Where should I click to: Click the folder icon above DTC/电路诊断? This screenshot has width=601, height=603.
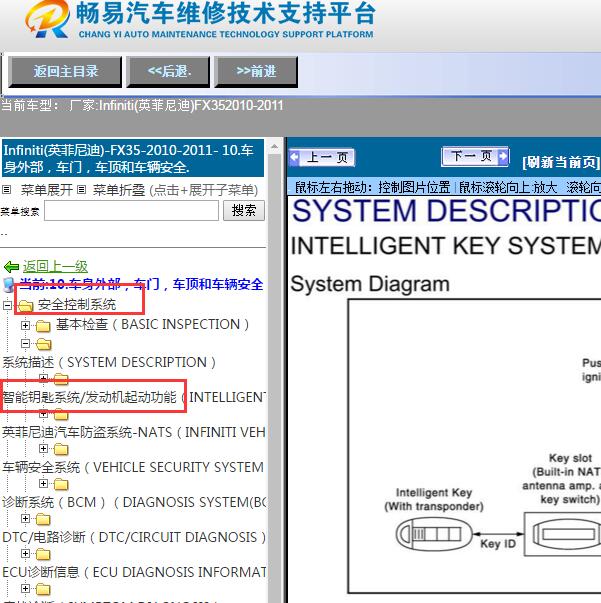coord(43,519)
